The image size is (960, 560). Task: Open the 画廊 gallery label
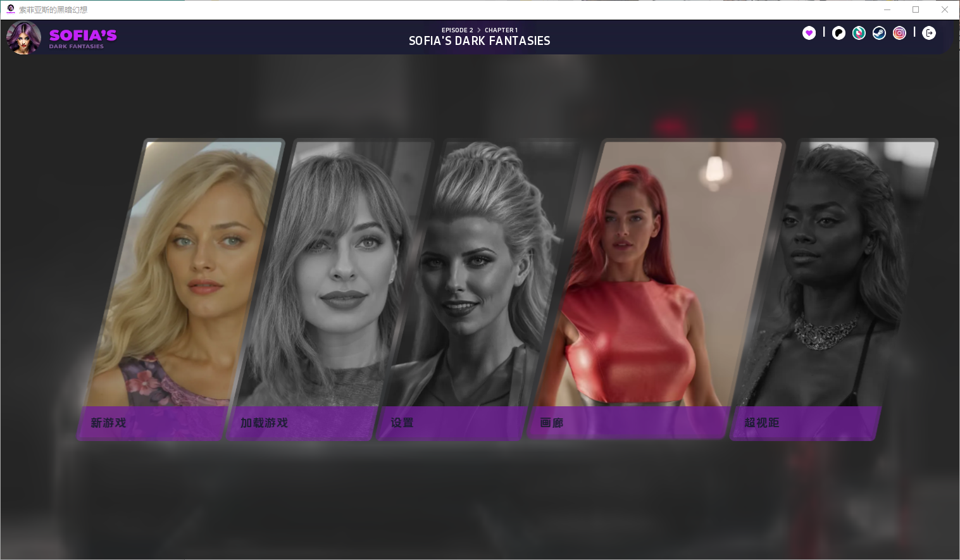coord(552,423)
